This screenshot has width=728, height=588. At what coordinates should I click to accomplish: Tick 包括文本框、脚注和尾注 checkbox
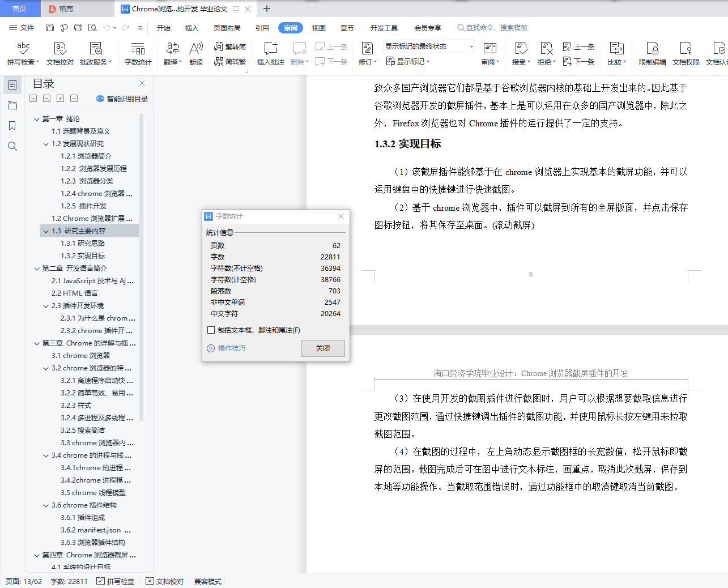(211, 330)
